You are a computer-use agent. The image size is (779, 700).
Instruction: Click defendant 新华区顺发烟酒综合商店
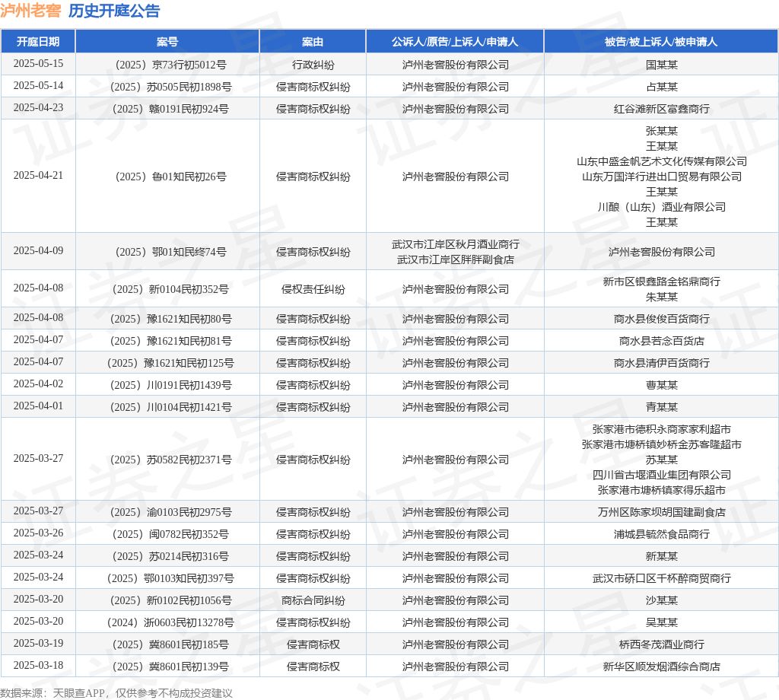pyautogui.click(x=661, y=667)
